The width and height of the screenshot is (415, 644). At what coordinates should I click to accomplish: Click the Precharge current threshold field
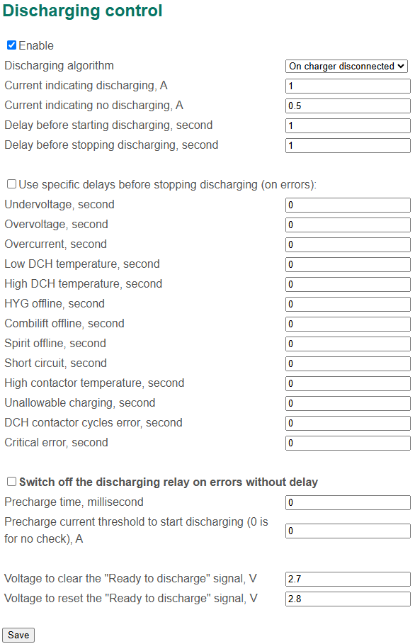pyautogui.click(x=348, y=531)
